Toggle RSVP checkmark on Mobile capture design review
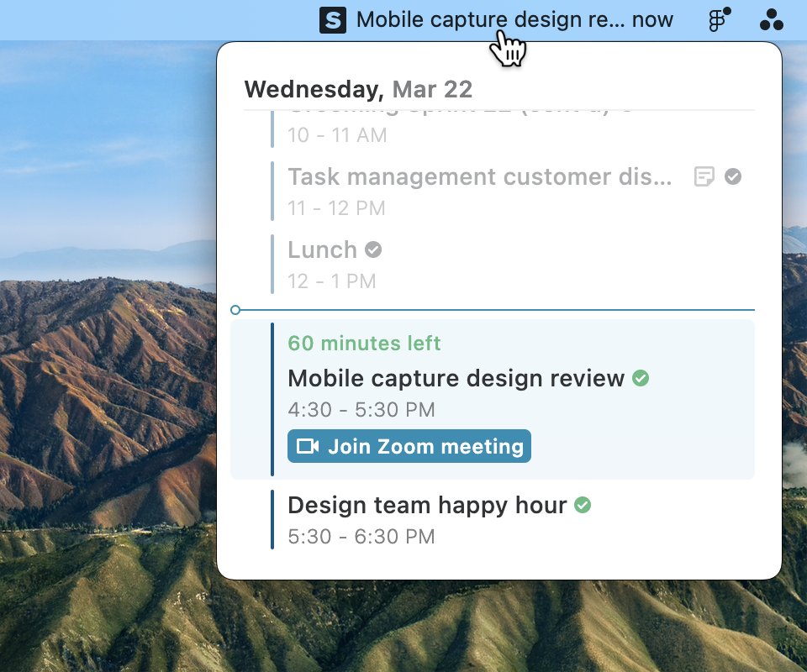807x672 pixels. coord(641,378)
